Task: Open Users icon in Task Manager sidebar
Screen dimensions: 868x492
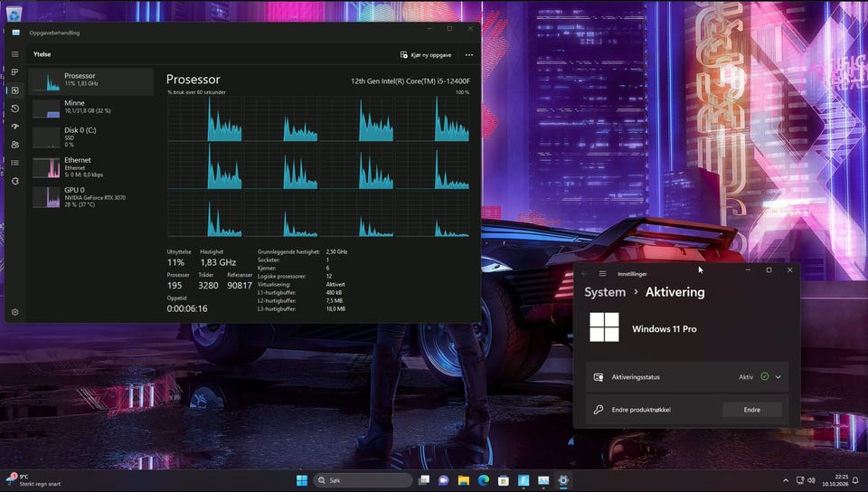Action: coord(15,145)
